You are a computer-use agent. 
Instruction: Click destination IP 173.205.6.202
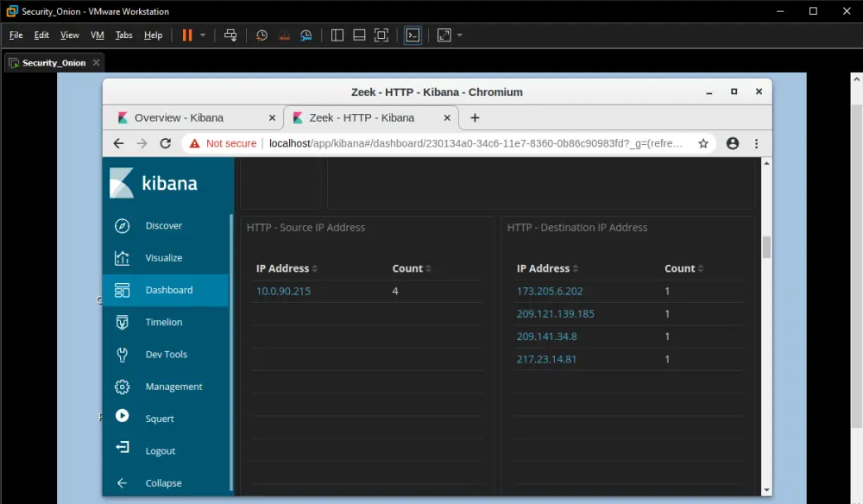point(549,291)
